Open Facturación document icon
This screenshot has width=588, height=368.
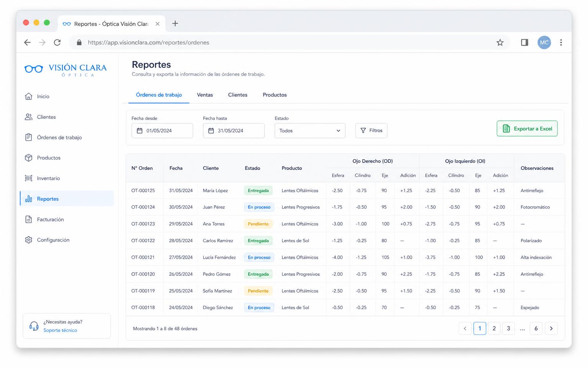click(x=29, y=219)
